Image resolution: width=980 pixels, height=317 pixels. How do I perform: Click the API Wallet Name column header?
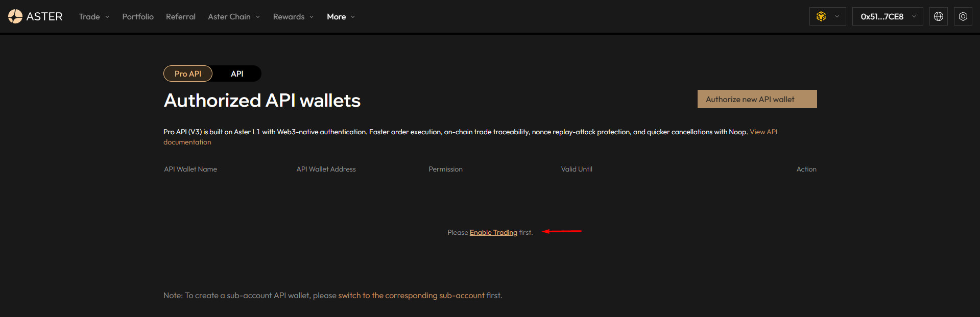190,169
